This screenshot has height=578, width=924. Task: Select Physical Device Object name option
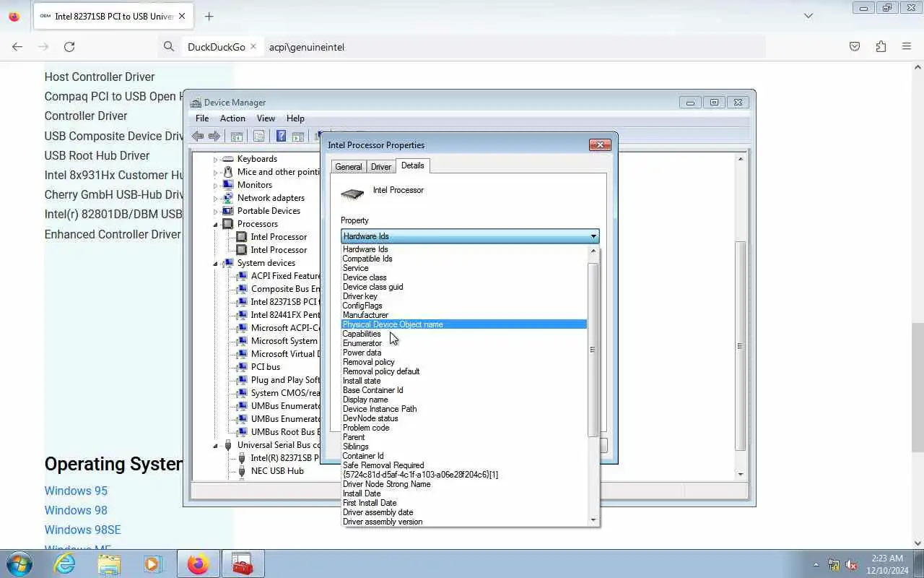[x=463, y=324]
